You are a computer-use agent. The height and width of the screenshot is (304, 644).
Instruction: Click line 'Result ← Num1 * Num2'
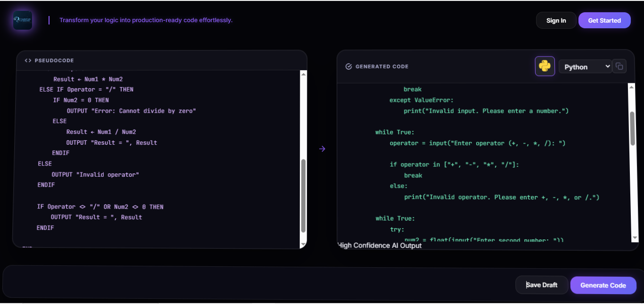[88, 79]
